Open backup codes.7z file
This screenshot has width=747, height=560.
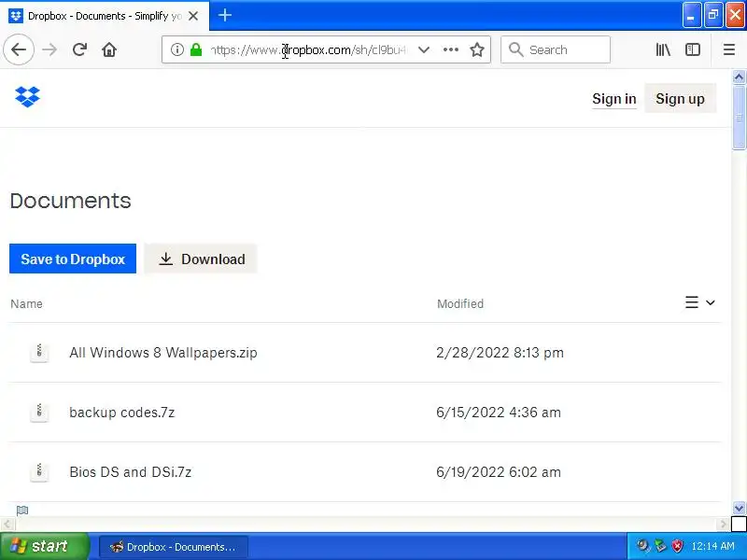[x=122, y=413]
